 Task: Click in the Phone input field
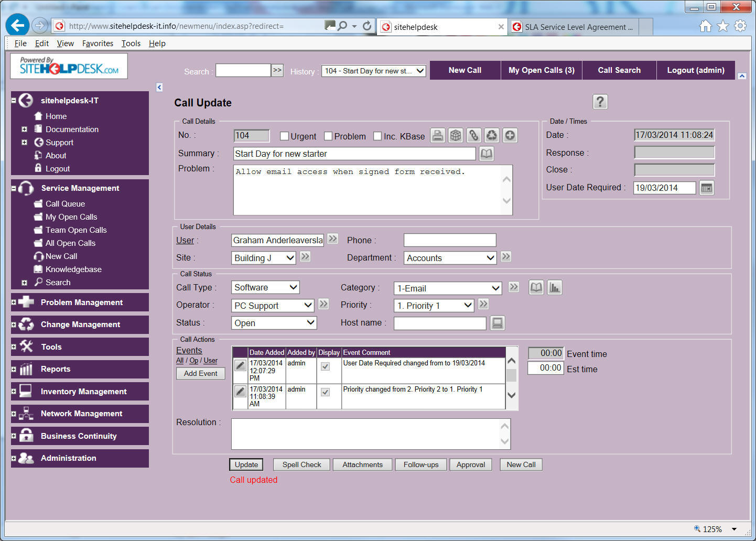click(x=450, y=240)
